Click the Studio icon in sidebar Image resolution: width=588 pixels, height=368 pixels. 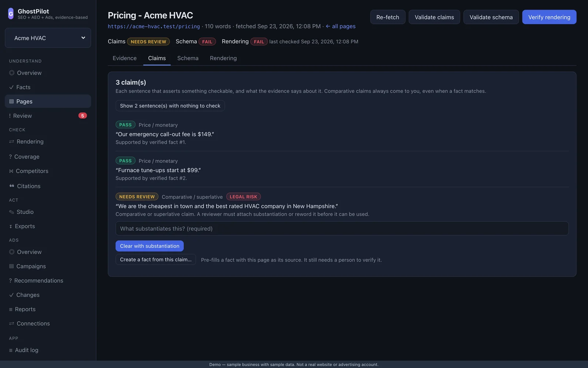pos(11,212)
